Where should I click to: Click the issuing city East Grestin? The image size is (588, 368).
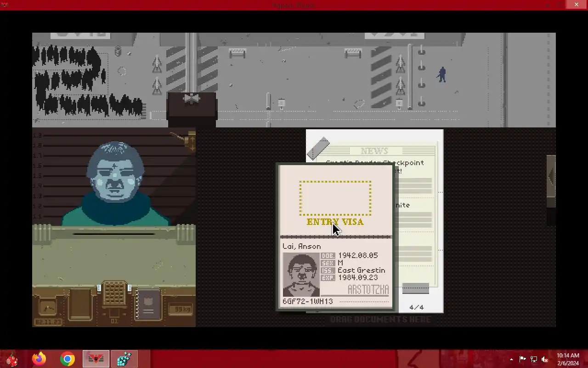click(361, 270)
